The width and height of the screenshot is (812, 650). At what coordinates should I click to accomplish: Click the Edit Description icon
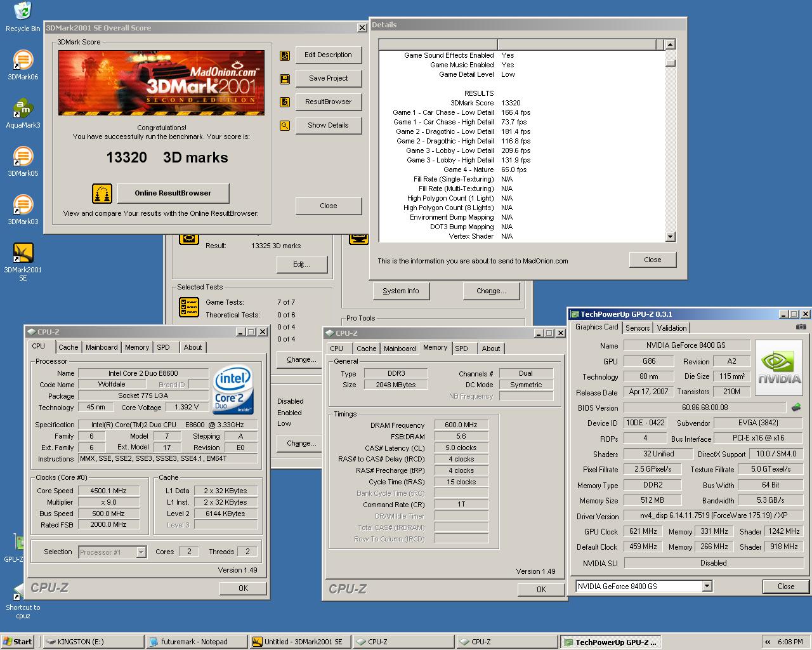[x=285, y=55]
